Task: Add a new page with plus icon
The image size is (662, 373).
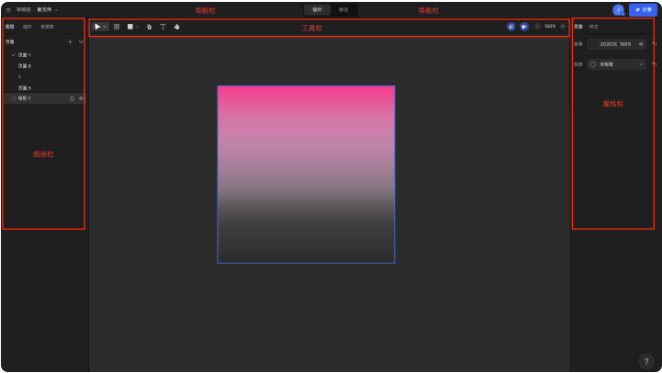Action: [70, 42]
